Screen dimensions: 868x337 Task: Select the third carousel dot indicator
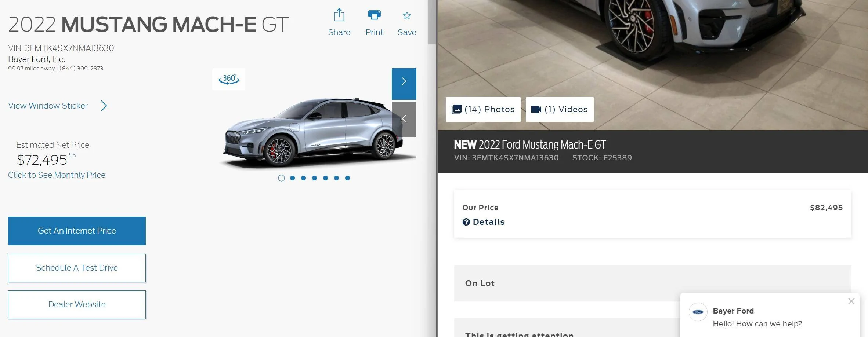point(303,178)
